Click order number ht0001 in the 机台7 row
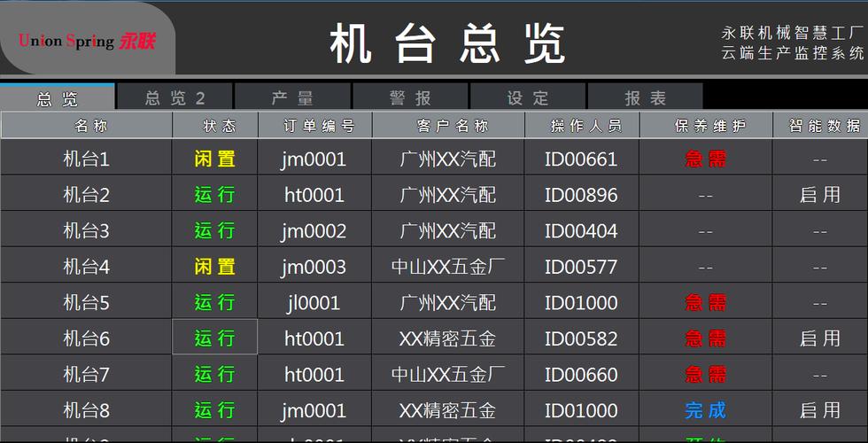The image size is (868, 443). pyautogui.click(x=314, y=374)
